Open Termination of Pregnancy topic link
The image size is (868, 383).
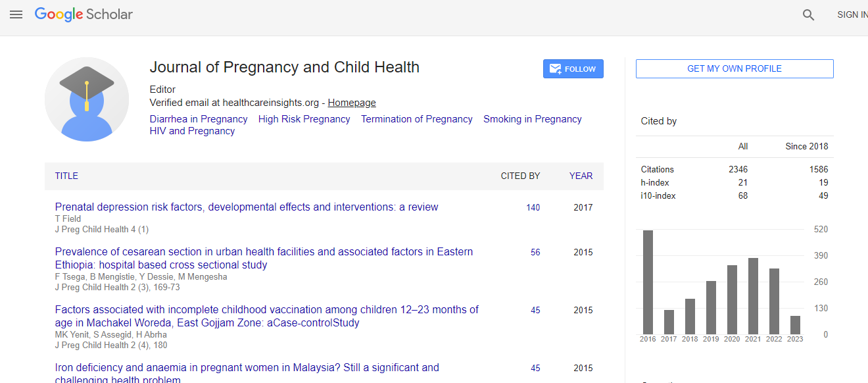click(x=416, y=119)
